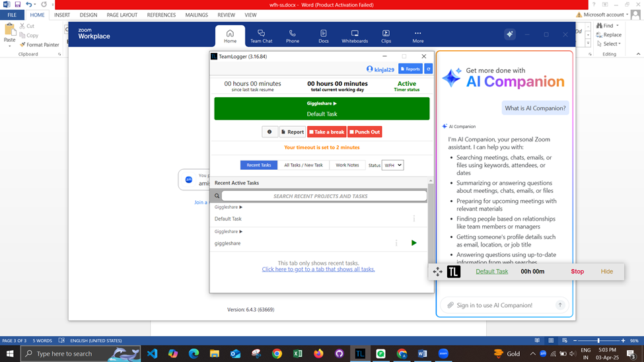Open Google Chrome from the taskbar

coord(277,353)
